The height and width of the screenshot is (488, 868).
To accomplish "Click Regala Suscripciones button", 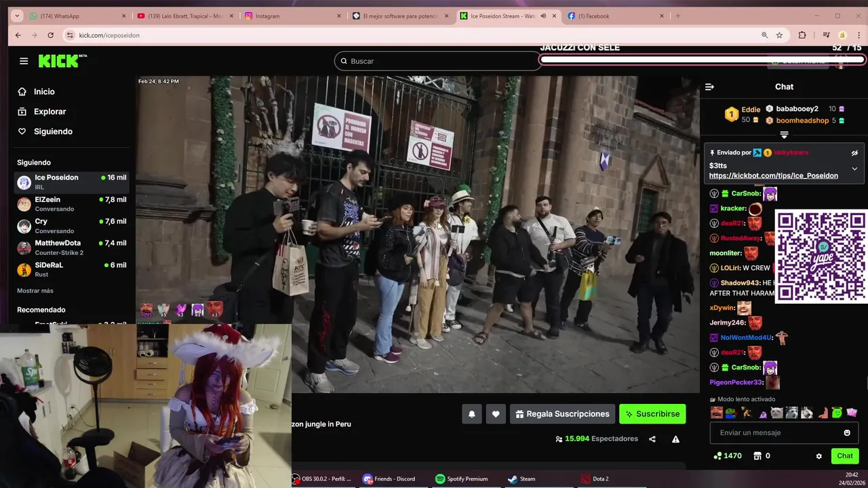I will (x=562, y=414).
